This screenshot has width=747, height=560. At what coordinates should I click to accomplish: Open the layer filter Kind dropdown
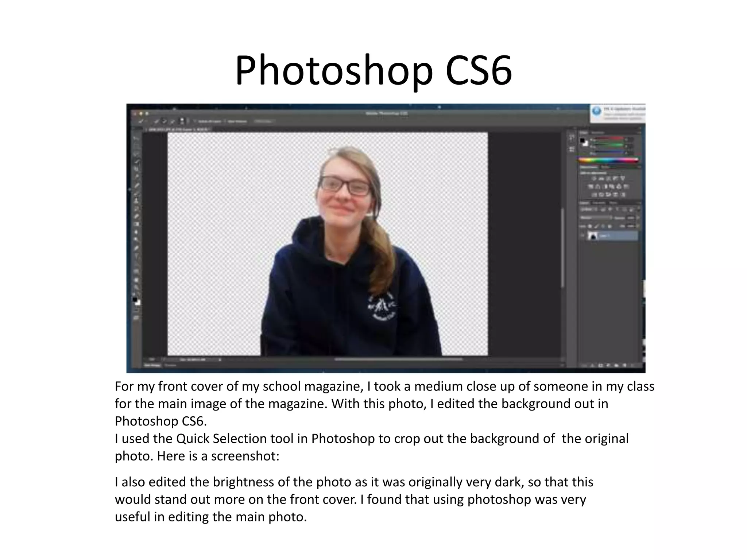[588, 209]
